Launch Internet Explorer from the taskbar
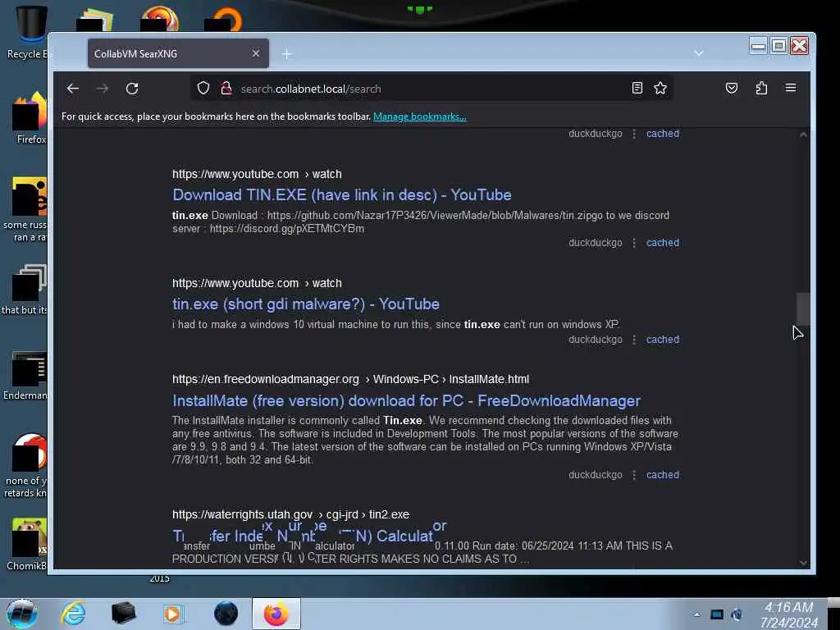The width and height of the screenshot is (840, 630). (x=73, y=614)
